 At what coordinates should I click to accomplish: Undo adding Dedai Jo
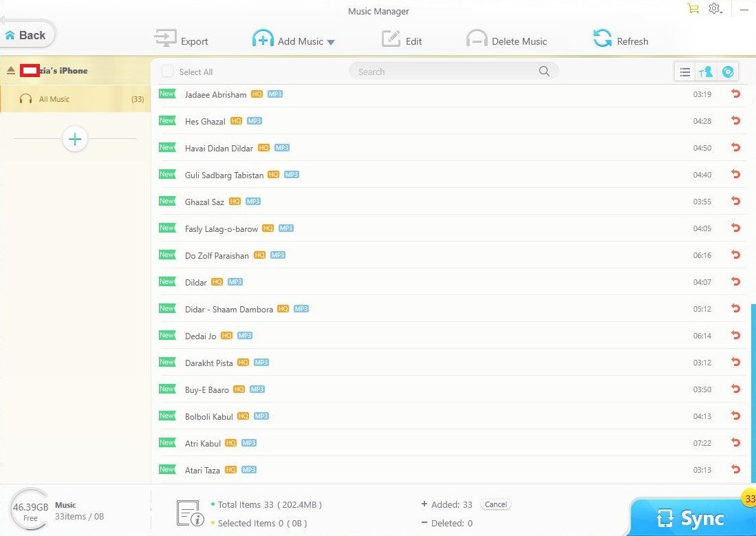pos(735,335)
